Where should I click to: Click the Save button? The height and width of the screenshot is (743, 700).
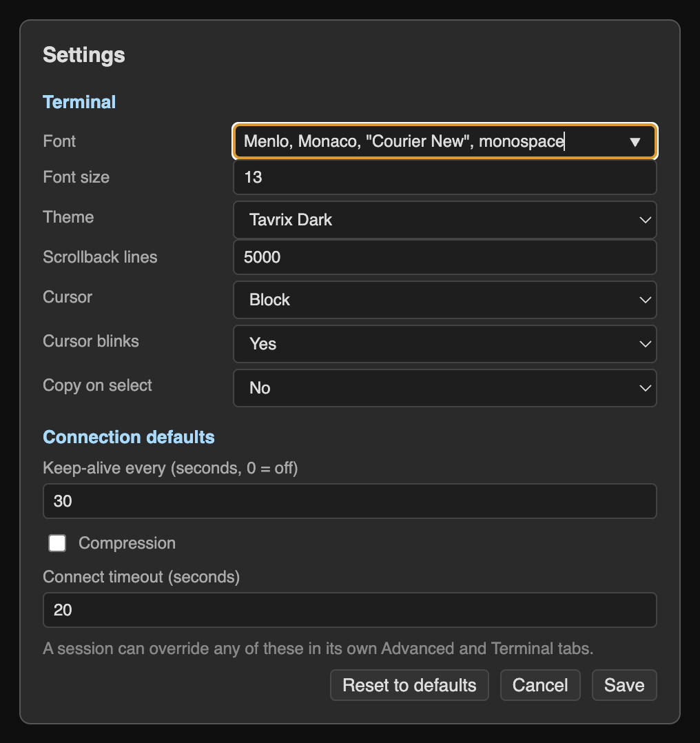click(624, 685)
